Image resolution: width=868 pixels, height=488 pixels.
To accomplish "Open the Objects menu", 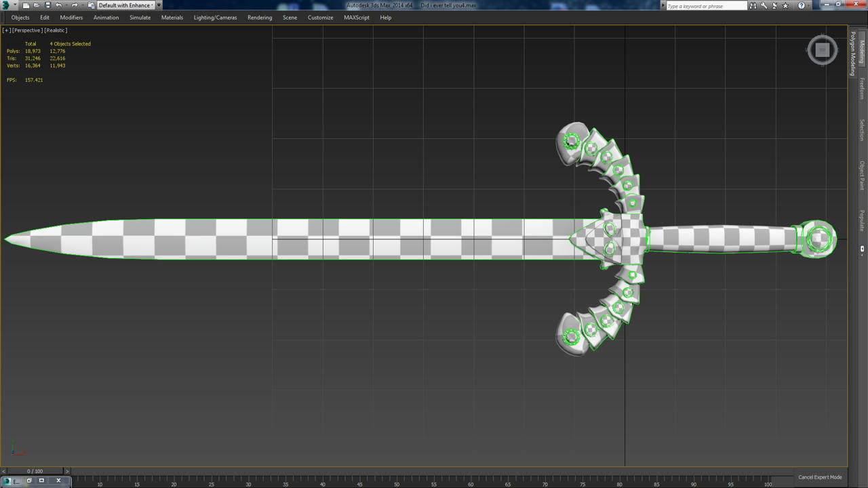I will tap(20, 18).
